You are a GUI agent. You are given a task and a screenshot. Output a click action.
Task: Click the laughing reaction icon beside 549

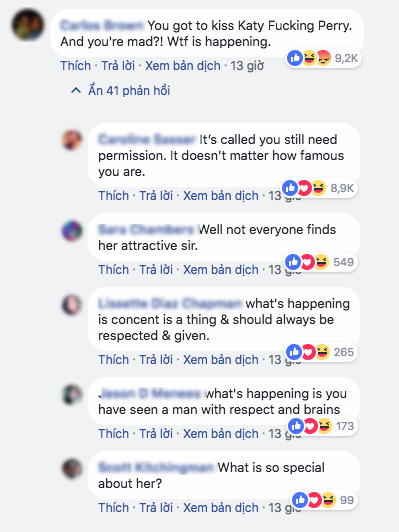click(x=321, y=262)
